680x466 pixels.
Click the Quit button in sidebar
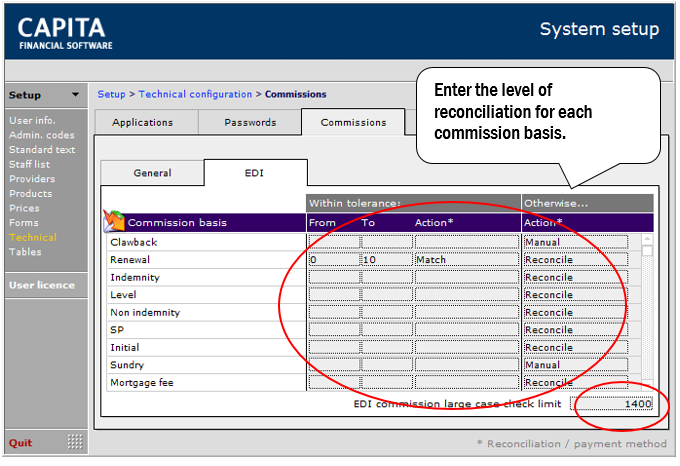20,443
